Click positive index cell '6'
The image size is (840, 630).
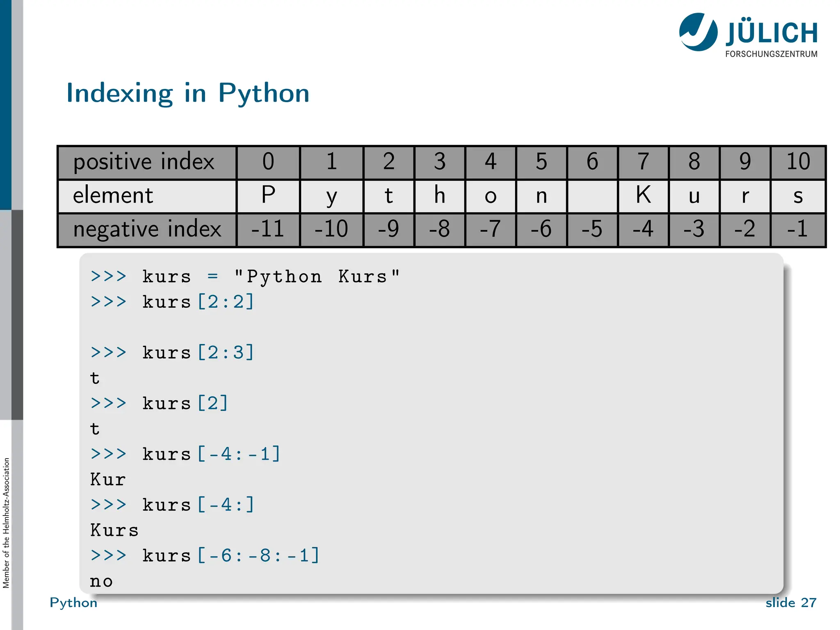[592, 162]
